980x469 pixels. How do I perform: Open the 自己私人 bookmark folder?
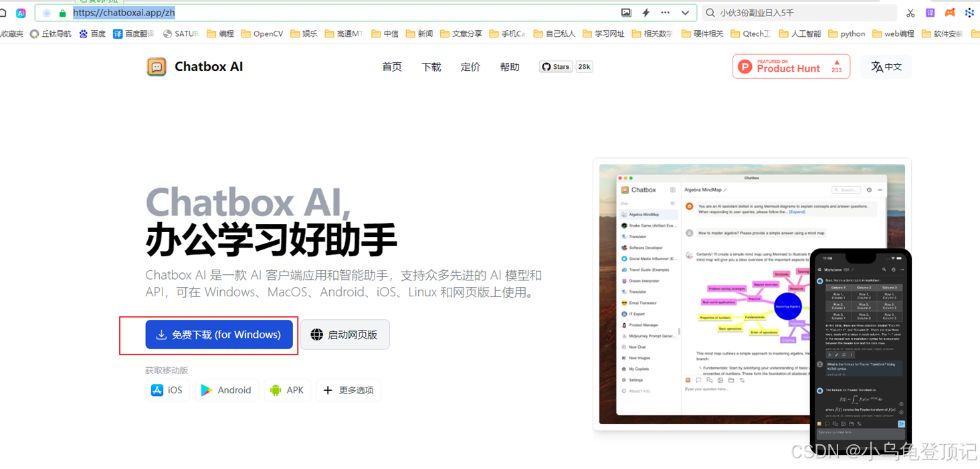tap(555, 33)
